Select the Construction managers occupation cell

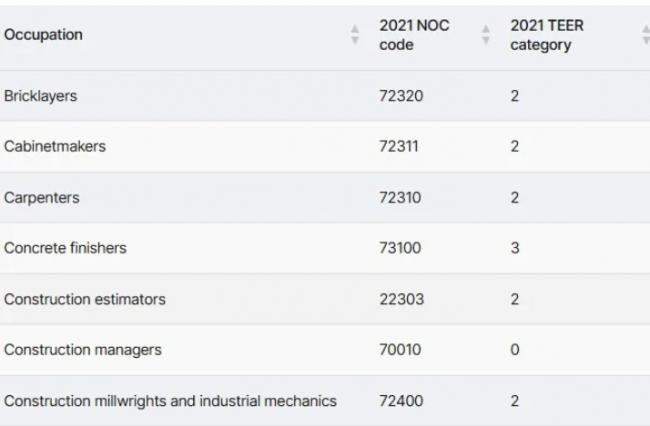click(83, 350)
